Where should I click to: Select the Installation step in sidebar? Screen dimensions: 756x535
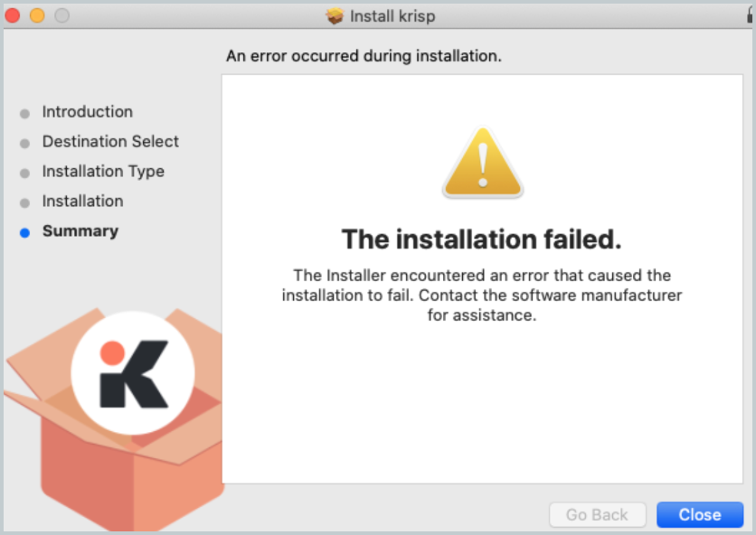[x=82, y=201]
